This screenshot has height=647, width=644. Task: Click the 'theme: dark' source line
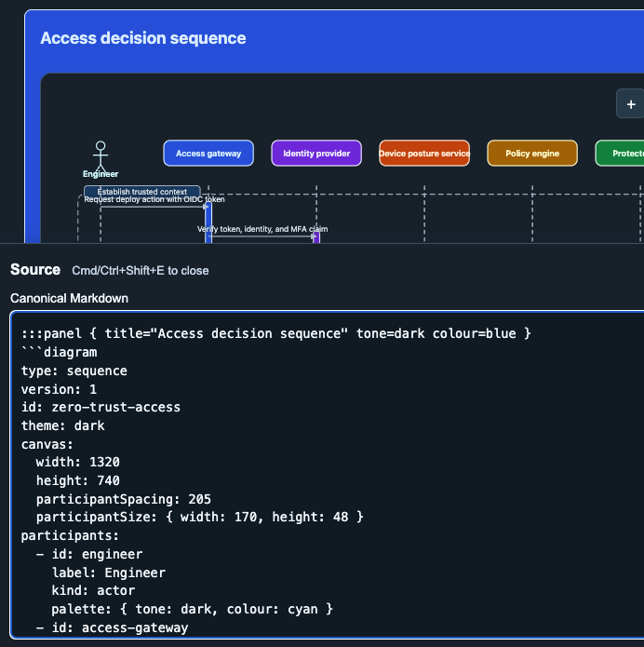pyautogui.click(x=62, y=425)
